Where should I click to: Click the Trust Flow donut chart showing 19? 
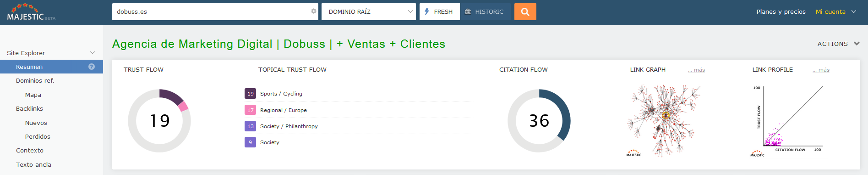(159, 121)
